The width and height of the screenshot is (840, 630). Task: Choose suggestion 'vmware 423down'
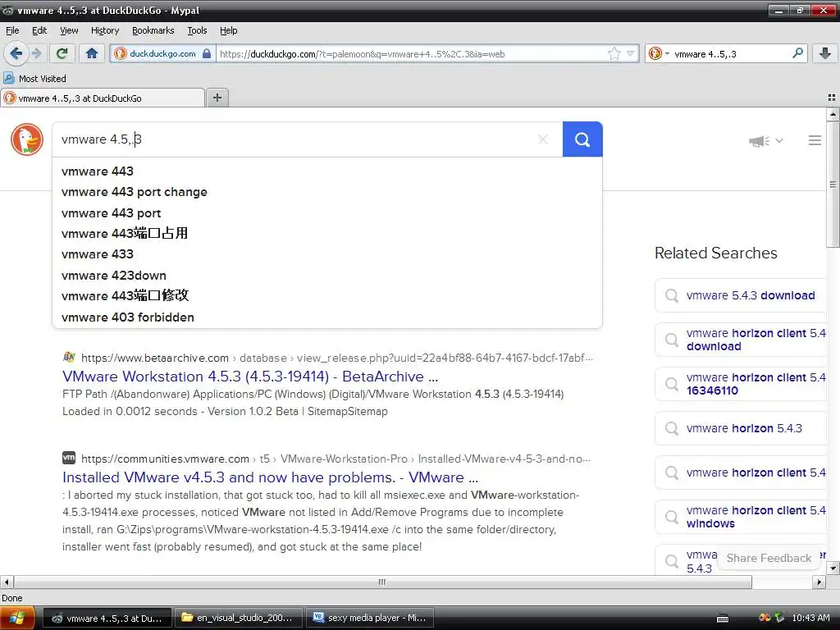113,276
